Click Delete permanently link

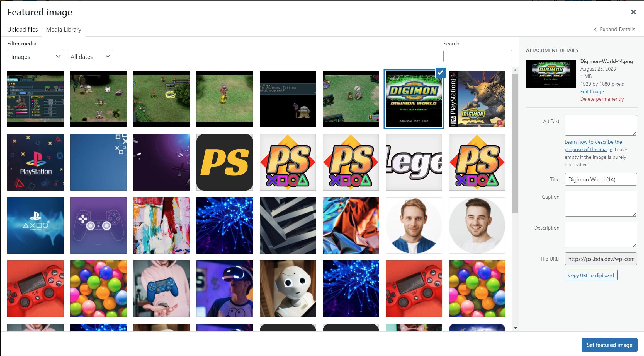602,99
